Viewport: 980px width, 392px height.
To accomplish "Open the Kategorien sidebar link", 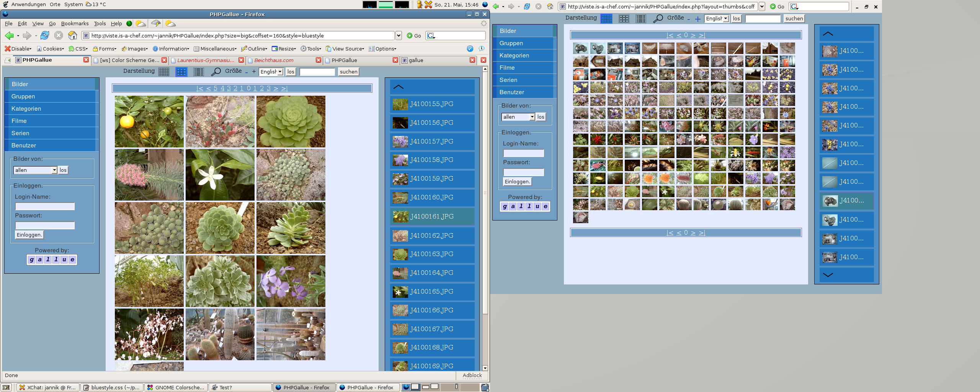I will coord(26,109).
